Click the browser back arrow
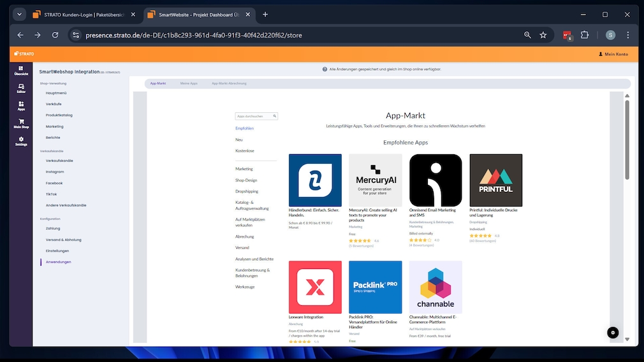Screen dimensions: 644x362 point(20,35)
